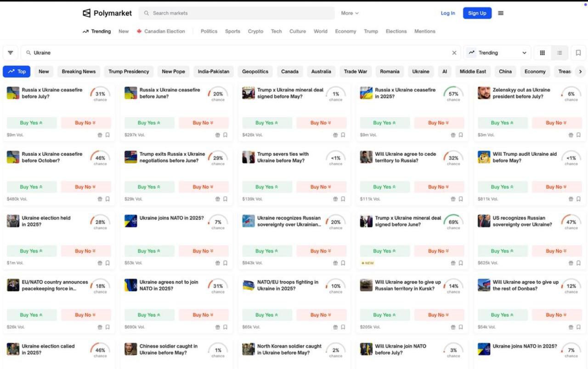The height and width of the screenshot is (369, 588).
Task: Open the Canadian Election tab
Action: coord(161,31)
